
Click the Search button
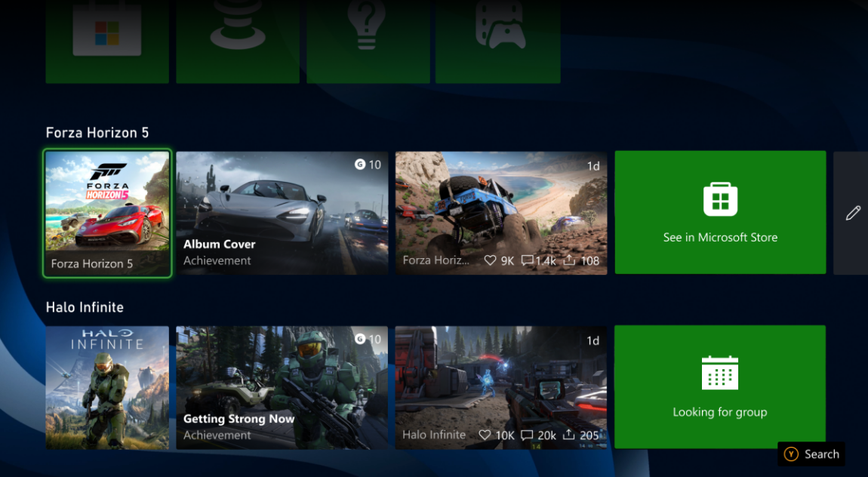tap(811, 454)
